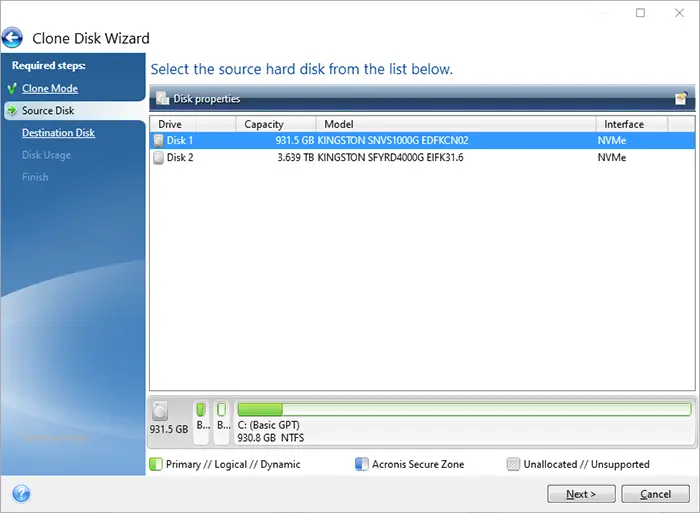Open the help question mark icon

pyautogui.click(x=21, y=494)
